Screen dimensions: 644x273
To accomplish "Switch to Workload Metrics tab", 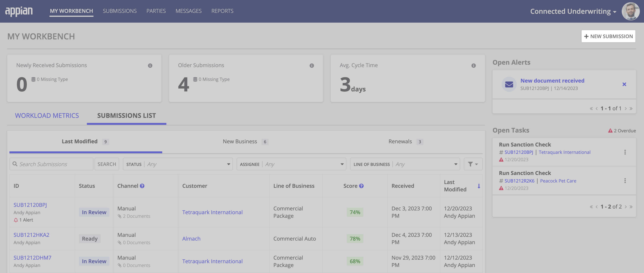I will (x=47, y=116).
